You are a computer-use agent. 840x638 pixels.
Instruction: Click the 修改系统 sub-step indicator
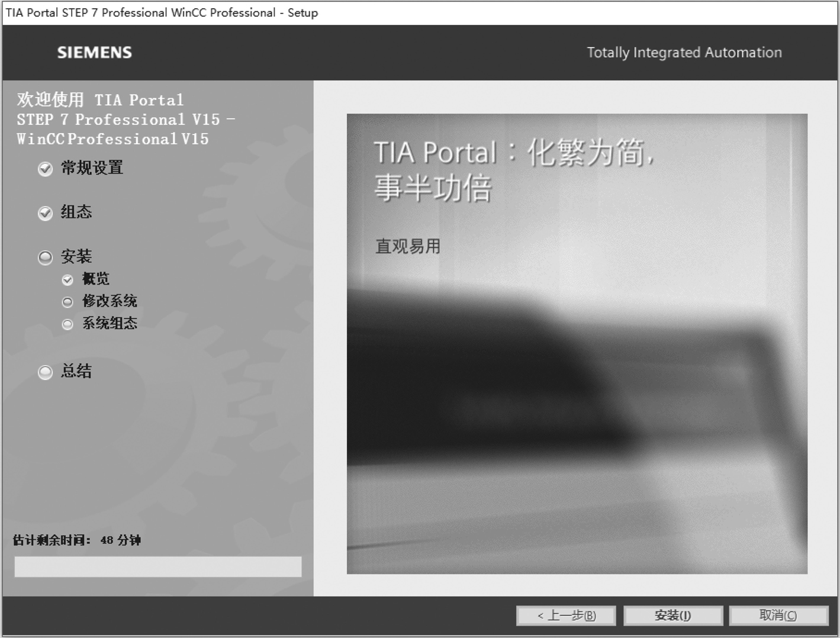(x=67, y=302)
